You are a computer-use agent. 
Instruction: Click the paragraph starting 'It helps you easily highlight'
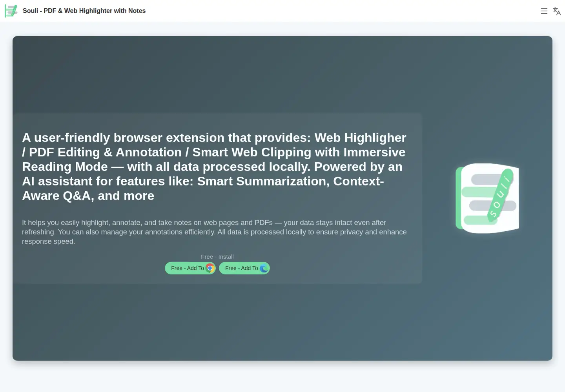click(214, 232)
